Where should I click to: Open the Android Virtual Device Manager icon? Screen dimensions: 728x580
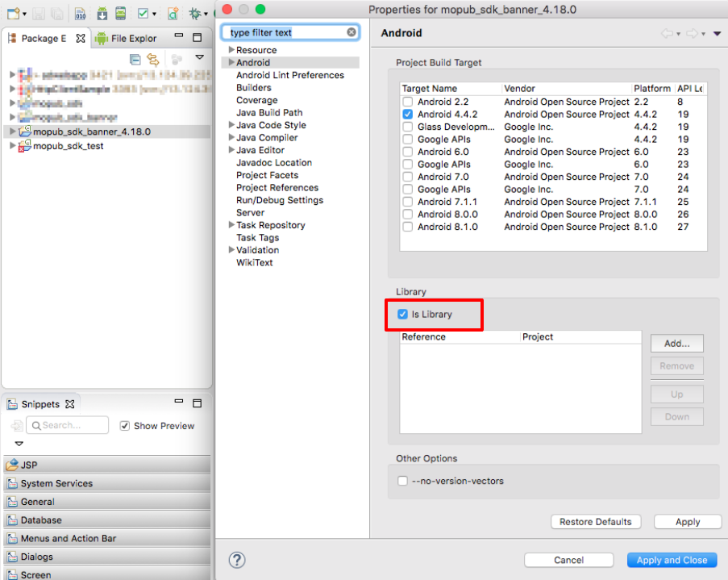pyautogui.click(x=121, y=14)
